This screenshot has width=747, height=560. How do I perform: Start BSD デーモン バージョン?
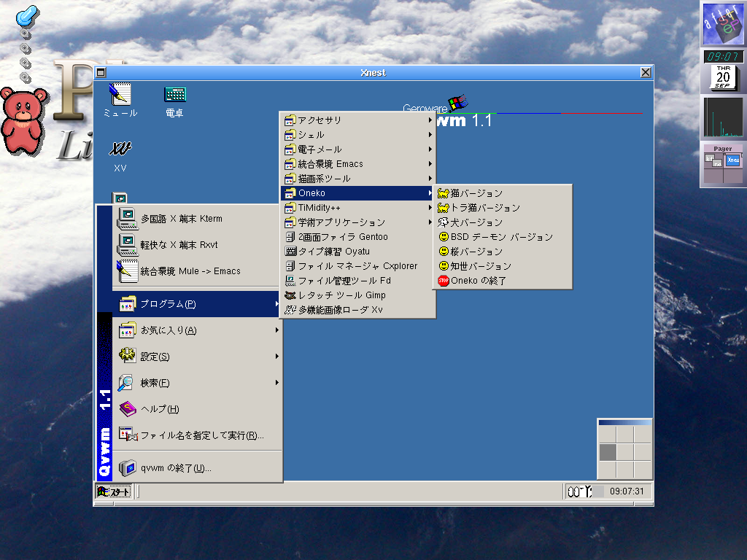(503, 237)
